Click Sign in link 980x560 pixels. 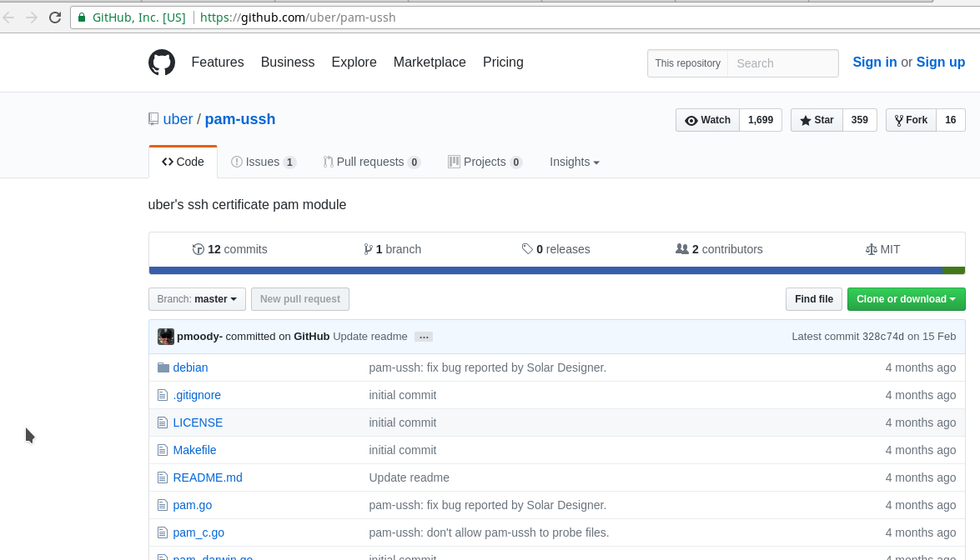click(x=874, y=62)
